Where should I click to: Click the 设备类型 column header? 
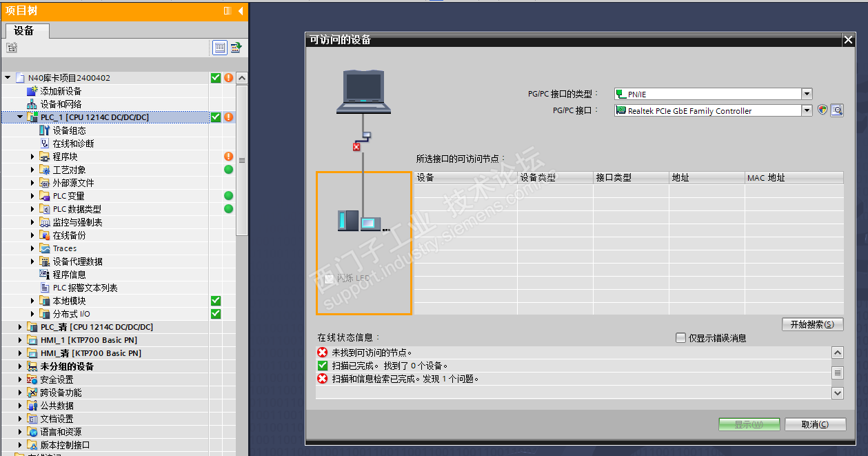click(x=555, y=177)
